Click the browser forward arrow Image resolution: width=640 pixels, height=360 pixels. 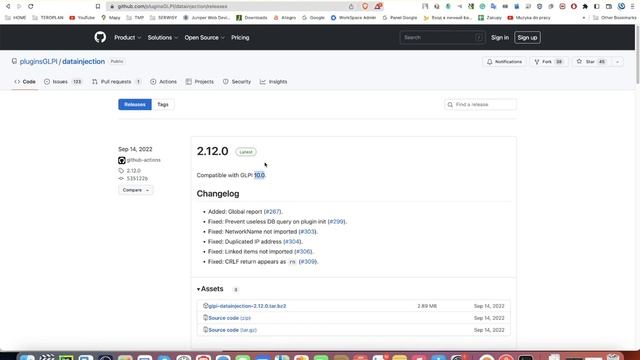[x=19, y=6]
